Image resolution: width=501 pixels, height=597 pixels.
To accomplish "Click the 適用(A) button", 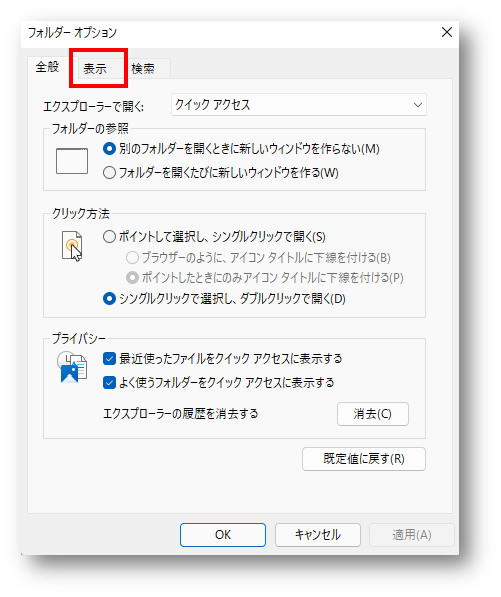I will 412,535.
